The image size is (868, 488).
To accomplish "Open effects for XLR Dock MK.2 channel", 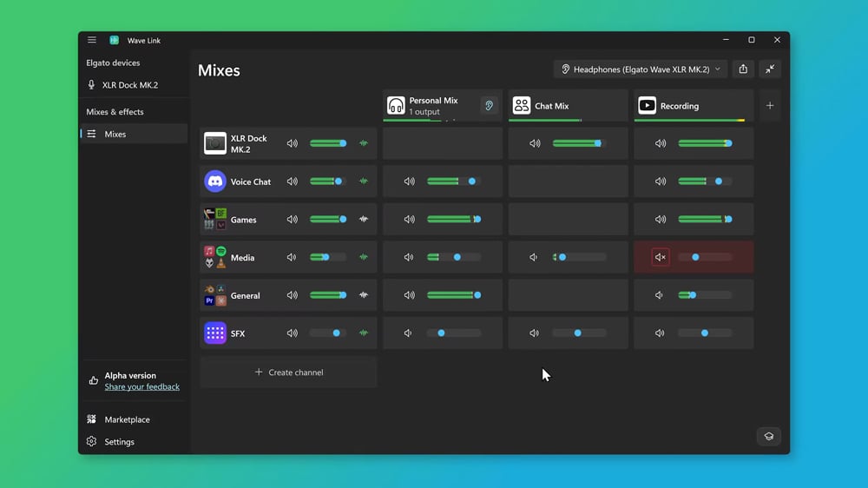I will pyautogui.click(x=363, y=143).
